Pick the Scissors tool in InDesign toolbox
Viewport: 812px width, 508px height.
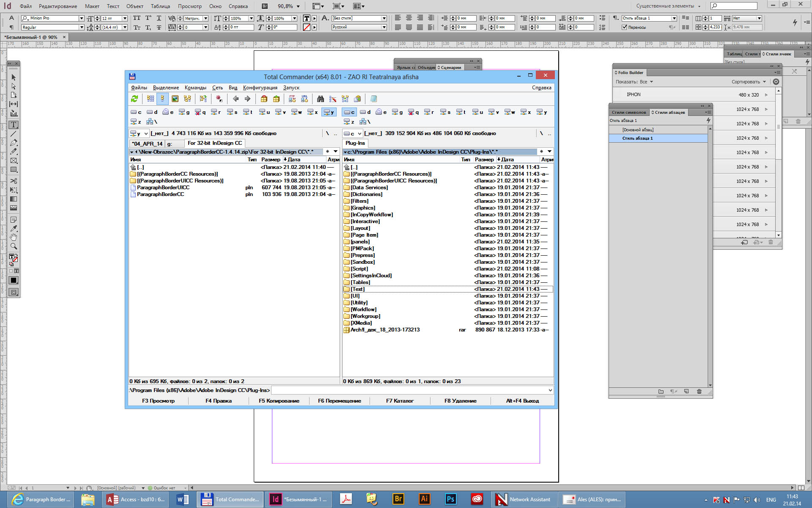[14, 181]
